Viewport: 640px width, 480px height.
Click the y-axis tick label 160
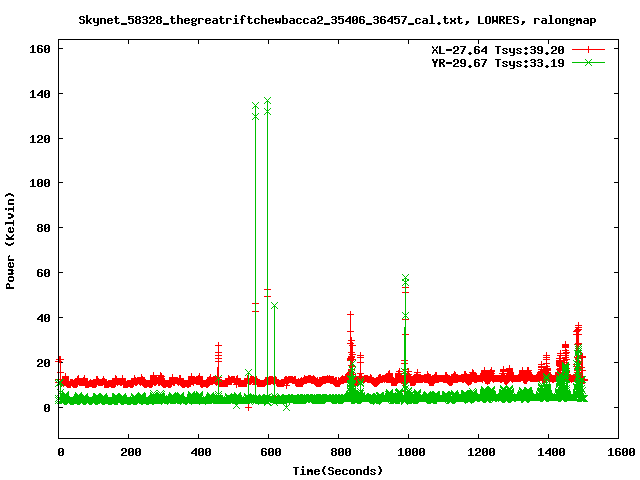[40, 49]
